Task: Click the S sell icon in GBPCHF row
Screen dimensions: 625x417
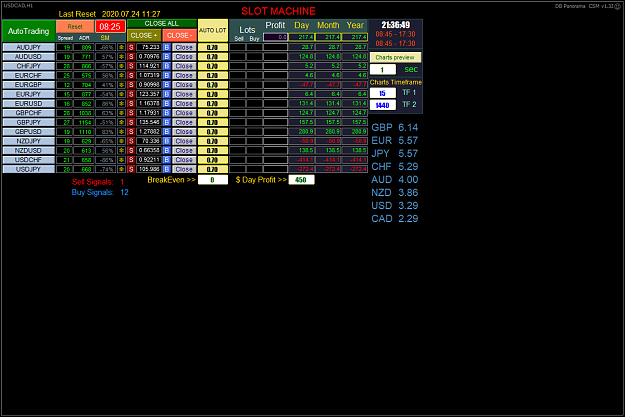Action: tap(131, 113)
